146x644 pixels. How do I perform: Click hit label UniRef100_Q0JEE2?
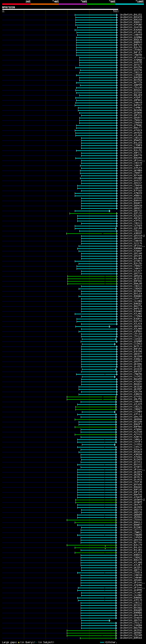131,366
